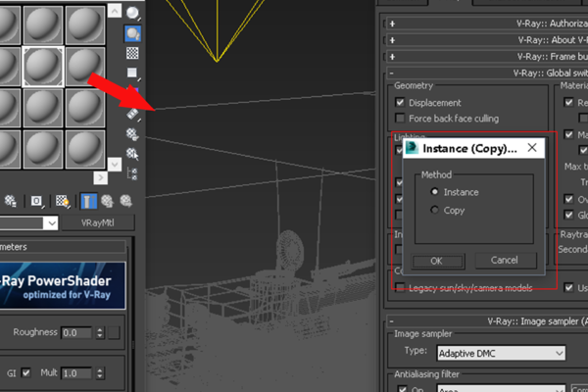Click the V-Ray PowerShader banner

(63, 286)
